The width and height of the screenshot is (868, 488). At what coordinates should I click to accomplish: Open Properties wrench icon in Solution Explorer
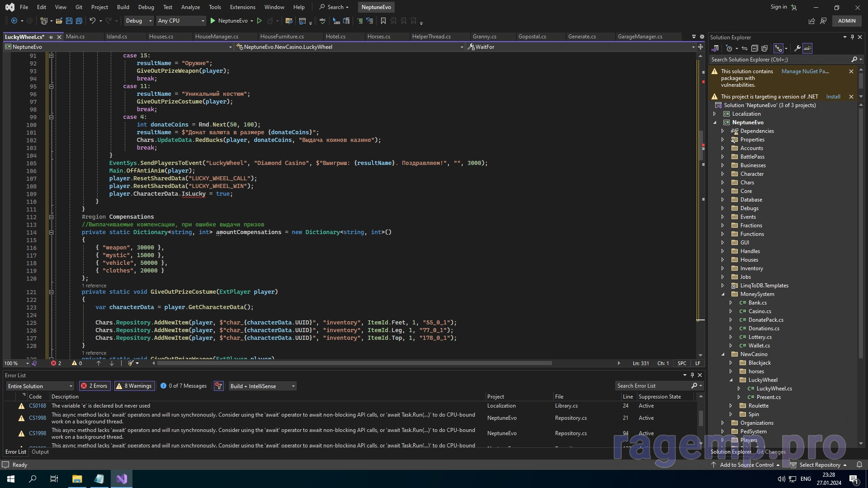[797, 48]
